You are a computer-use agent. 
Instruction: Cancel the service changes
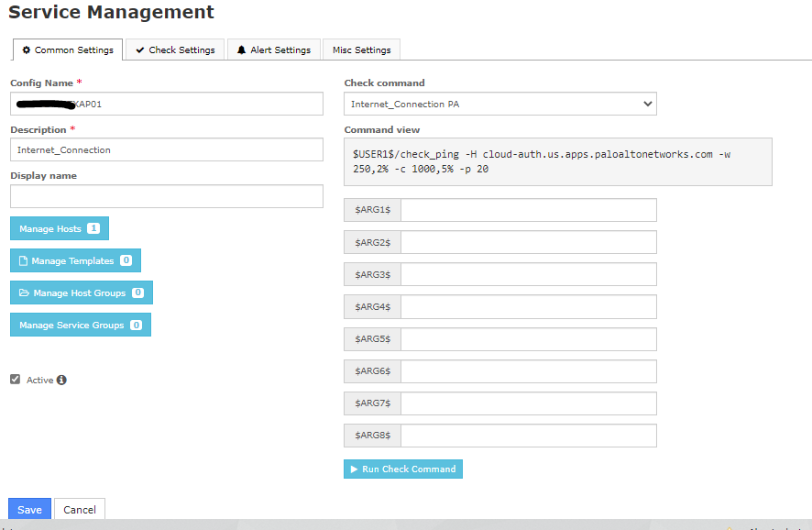[x=80, y=510]
